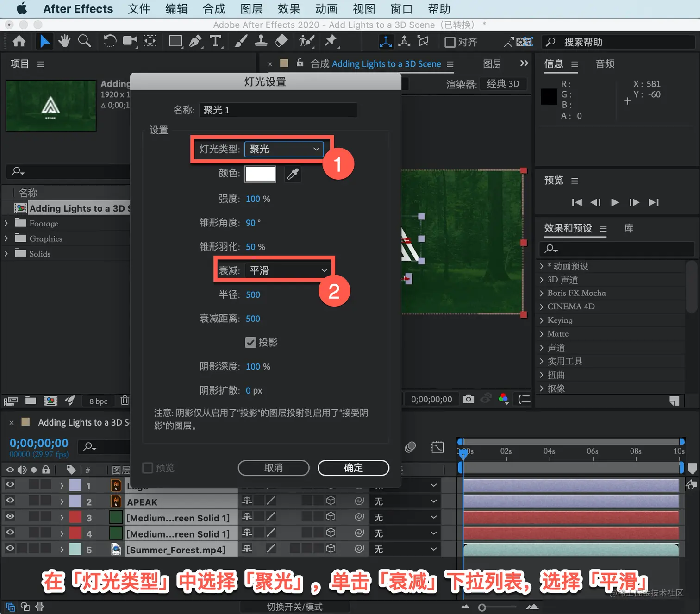
Task: Activate the Type text tool
Action: point(216,41)
